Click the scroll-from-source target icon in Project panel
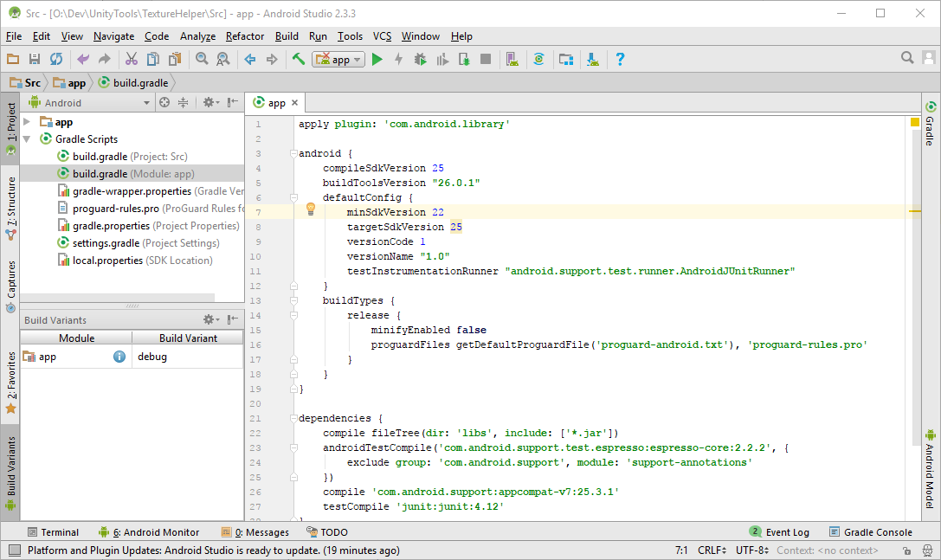The image size is (941, 560). (164, 103)
